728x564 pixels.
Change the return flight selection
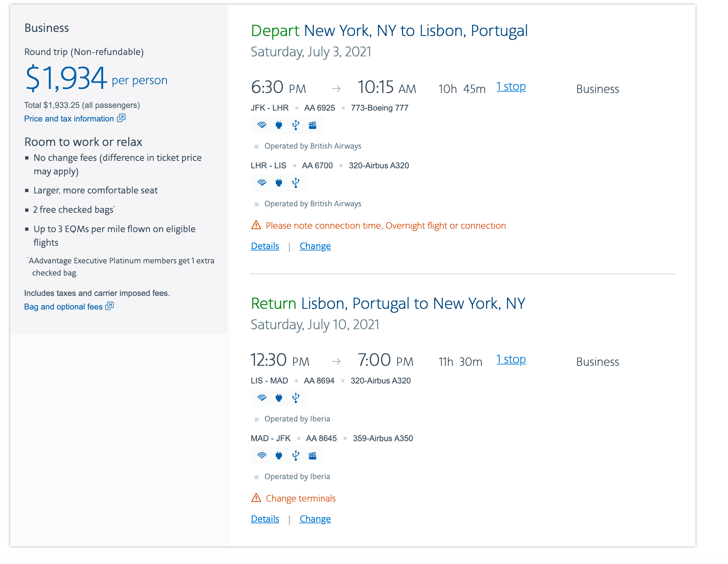(x=315, y=519)
